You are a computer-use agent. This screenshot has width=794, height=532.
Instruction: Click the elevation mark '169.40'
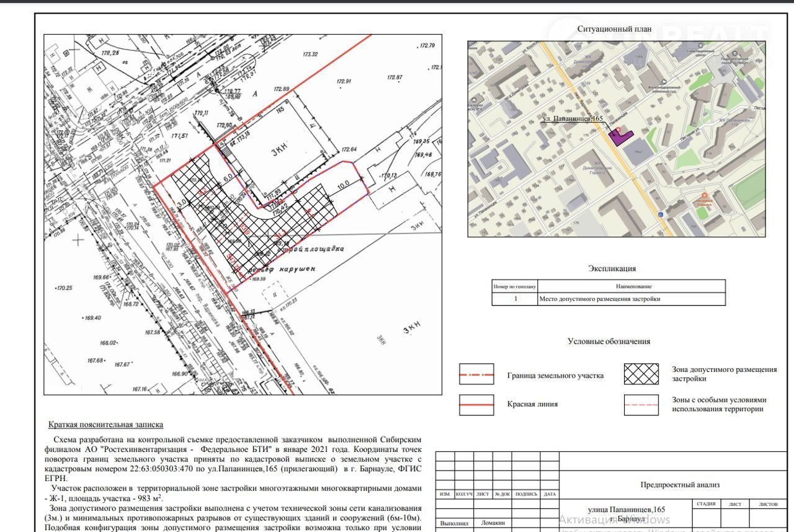point(92,318)
